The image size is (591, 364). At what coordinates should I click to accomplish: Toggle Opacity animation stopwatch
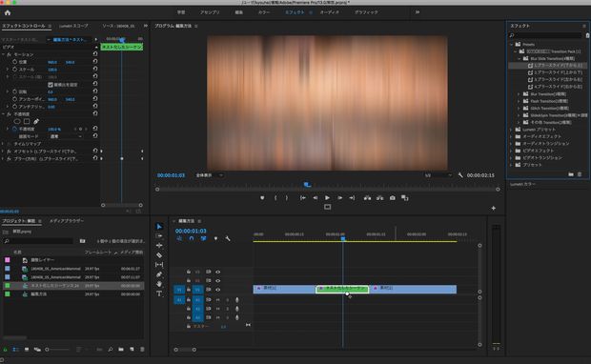[x=14, y=129]
